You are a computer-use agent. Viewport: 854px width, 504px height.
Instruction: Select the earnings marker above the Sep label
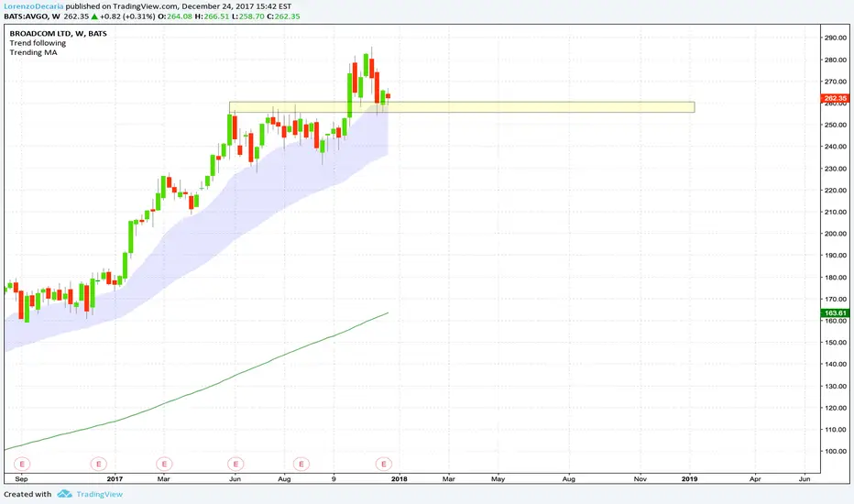[22, 465]
